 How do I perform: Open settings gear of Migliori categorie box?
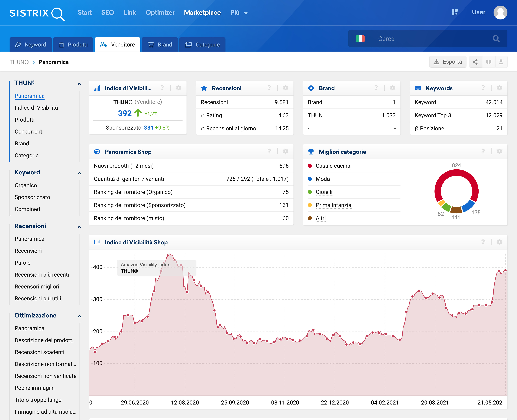(499, 151)
